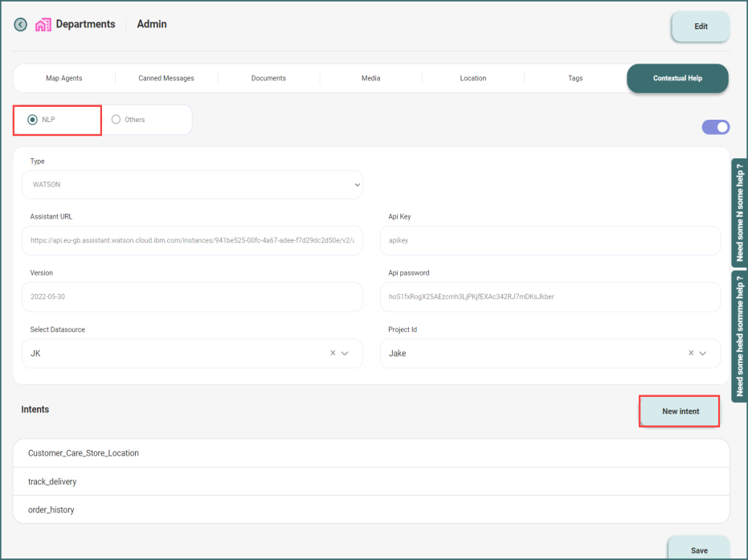Expand the Select Datasource dropdown arrow
This screenshot has width=748, height=560.
[x=345, y=354]
